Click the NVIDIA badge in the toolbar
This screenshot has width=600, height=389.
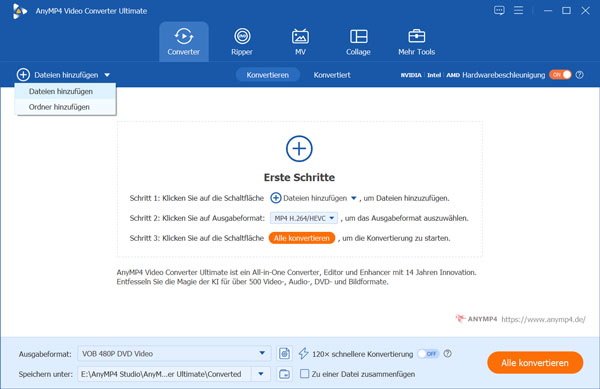(x=411, y=75)
